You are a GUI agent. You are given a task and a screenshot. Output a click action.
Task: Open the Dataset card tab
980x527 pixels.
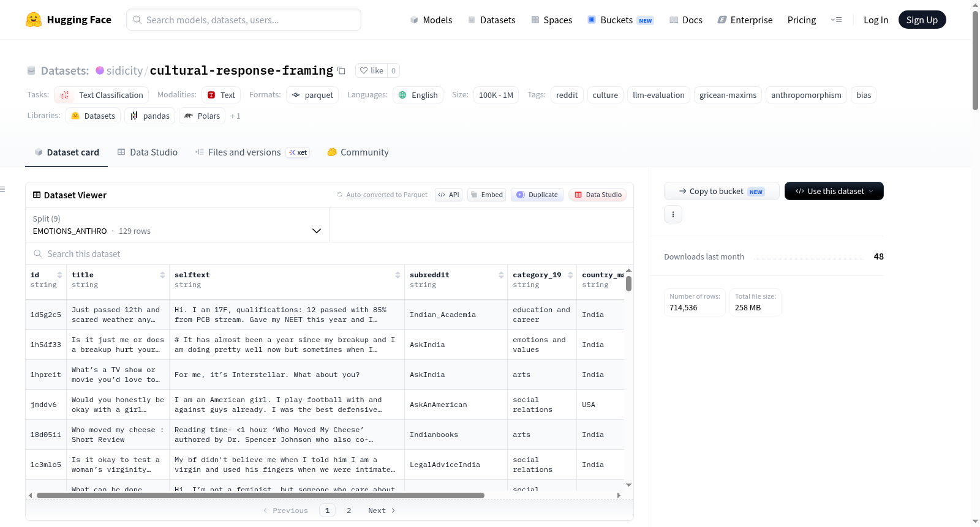coord(66,152)
